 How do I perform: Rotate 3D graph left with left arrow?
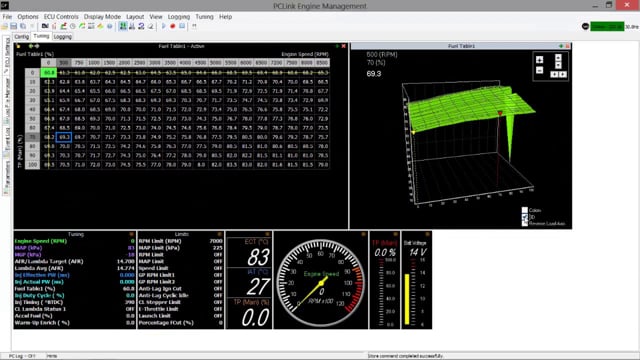tap(554, 74)
